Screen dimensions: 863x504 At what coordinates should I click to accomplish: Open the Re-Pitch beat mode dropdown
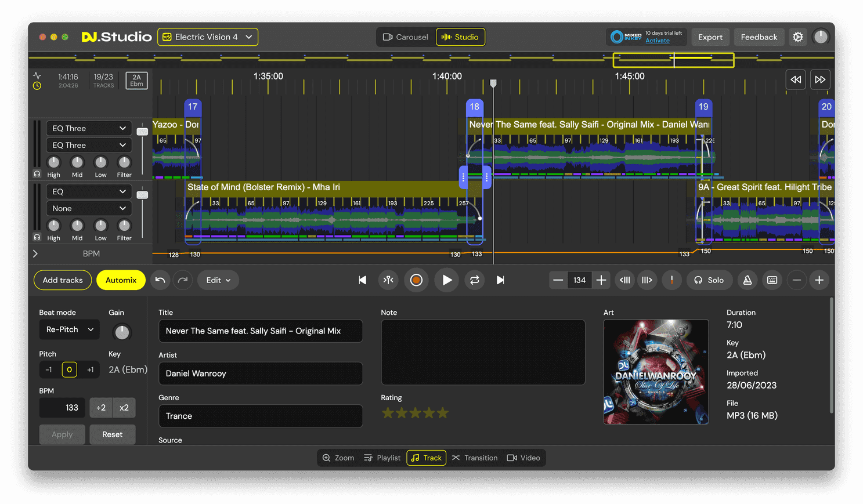[69, 329]
